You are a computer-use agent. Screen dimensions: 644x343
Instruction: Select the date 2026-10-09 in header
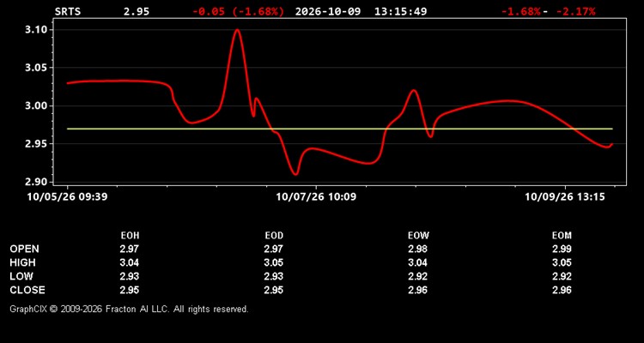pos(328,11)
